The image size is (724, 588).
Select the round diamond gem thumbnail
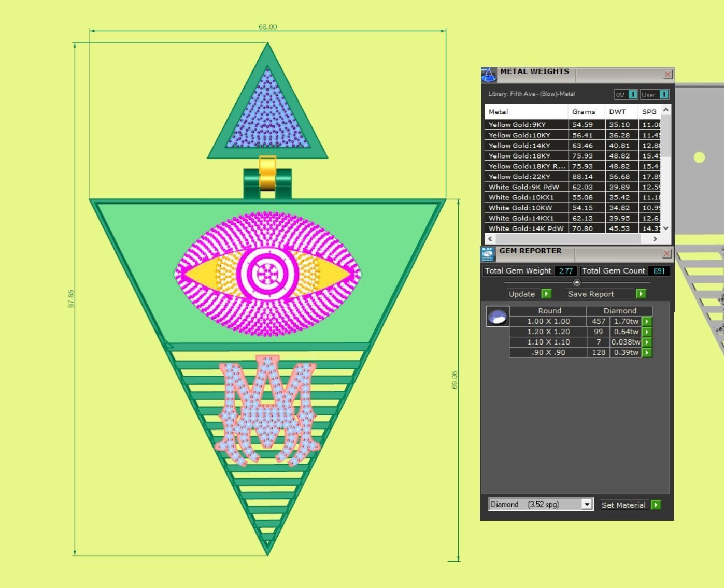point(498,316)
